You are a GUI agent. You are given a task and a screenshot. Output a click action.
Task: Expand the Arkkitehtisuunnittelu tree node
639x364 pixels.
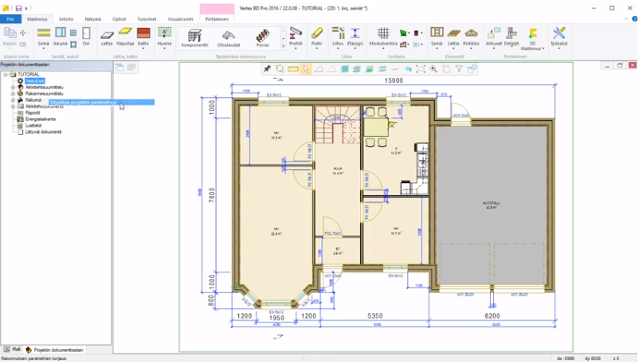pos(14,87)
